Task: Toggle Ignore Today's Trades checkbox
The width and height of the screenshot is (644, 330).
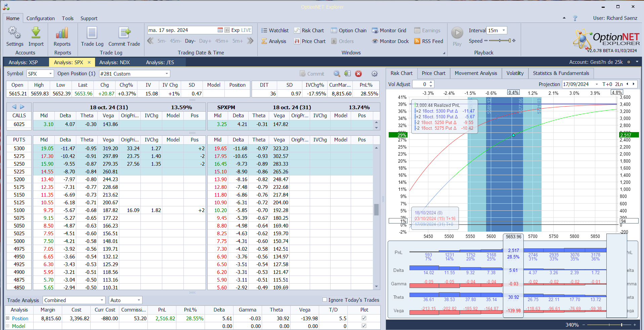Action: coord(325,300)
